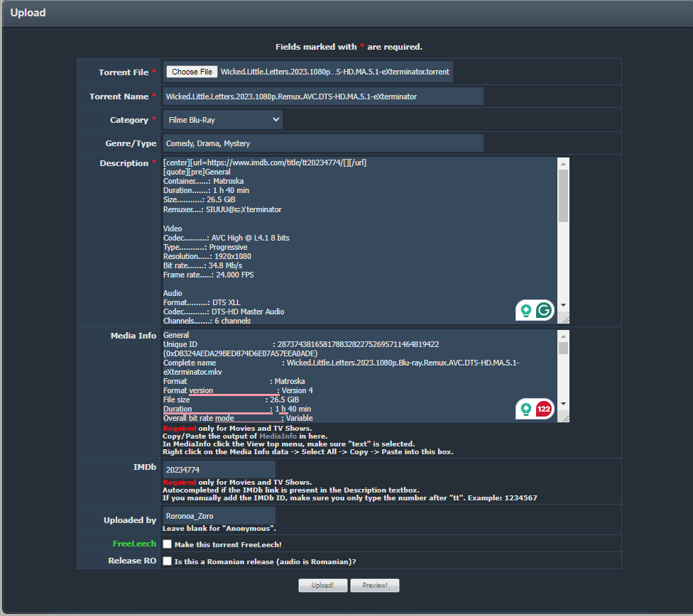Image resolution: width=693 pixels, height=616 pixels.
Task: Enable the Make this torrent FreeLeech checkbox
Action: 167,544
